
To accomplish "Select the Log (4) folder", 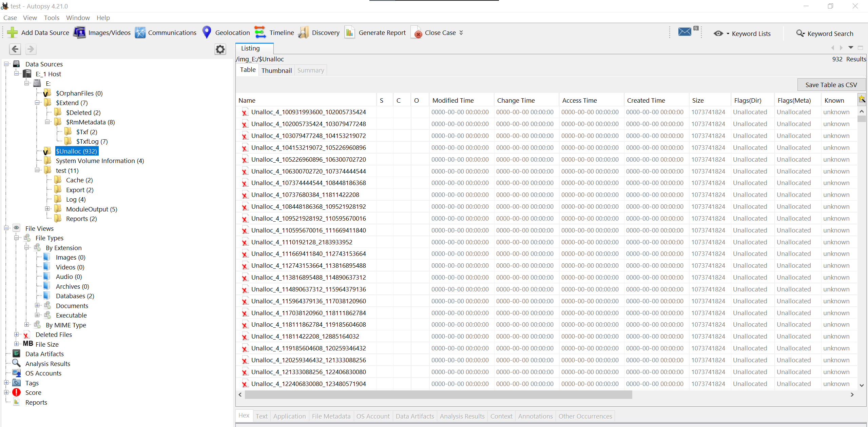I will coord(76,199).
